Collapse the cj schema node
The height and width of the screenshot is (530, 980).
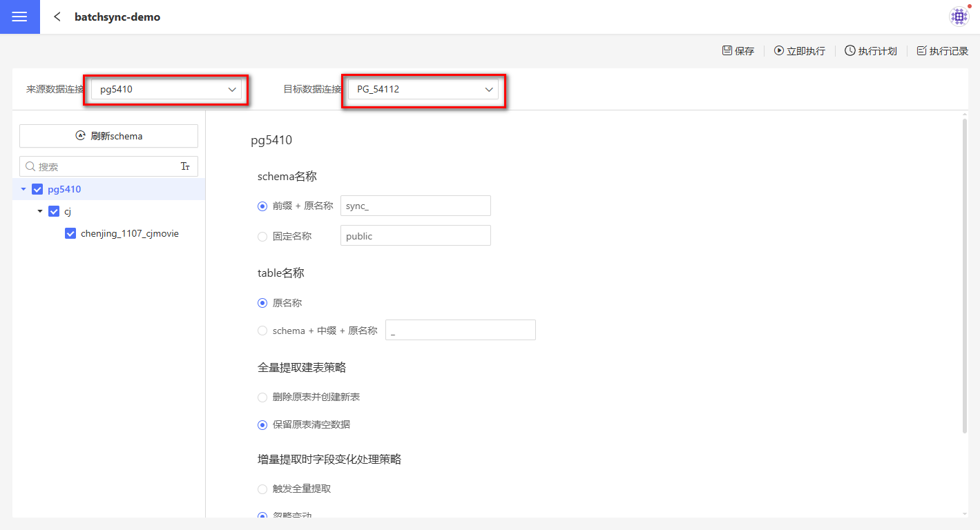pyautogui.click(x=40, y=211)
